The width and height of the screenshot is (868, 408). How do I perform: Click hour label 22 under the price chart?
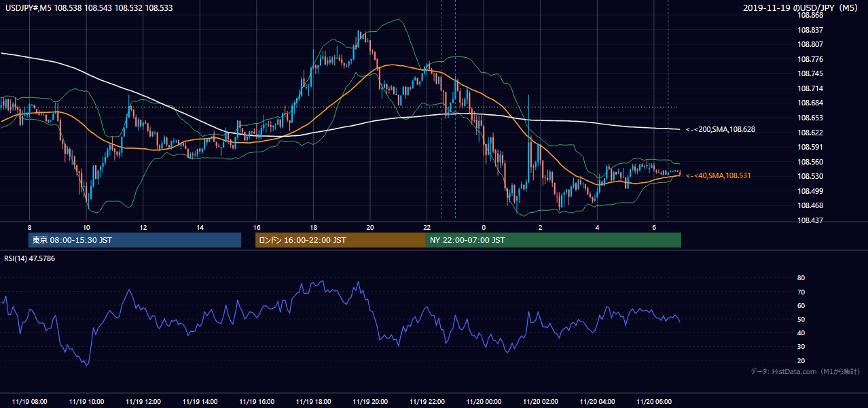coord(427,226)
